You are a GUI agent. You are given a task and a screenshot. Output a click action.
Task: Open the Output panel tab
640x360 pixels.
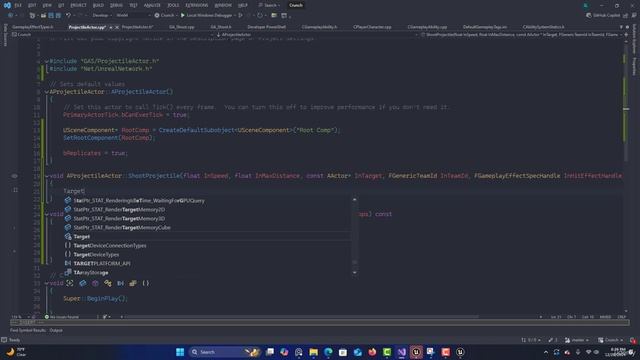click(x=56, y=330)
